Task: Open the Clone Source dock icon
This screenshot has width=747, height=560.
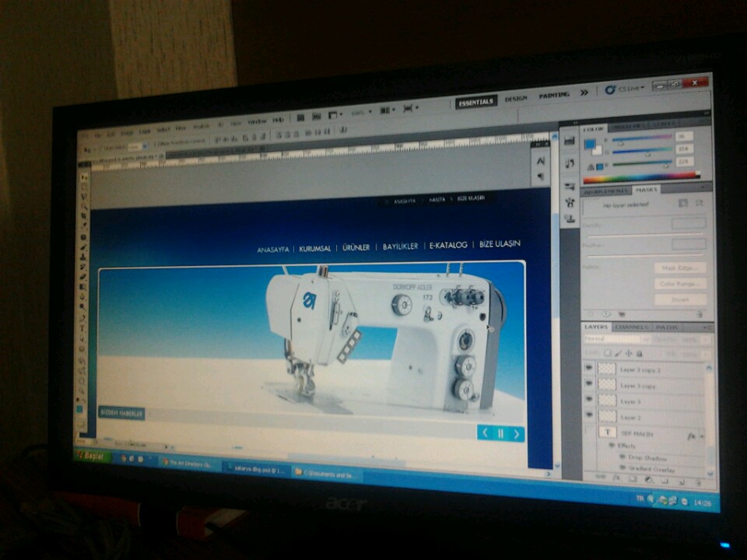Action: (x=570, y=219)
